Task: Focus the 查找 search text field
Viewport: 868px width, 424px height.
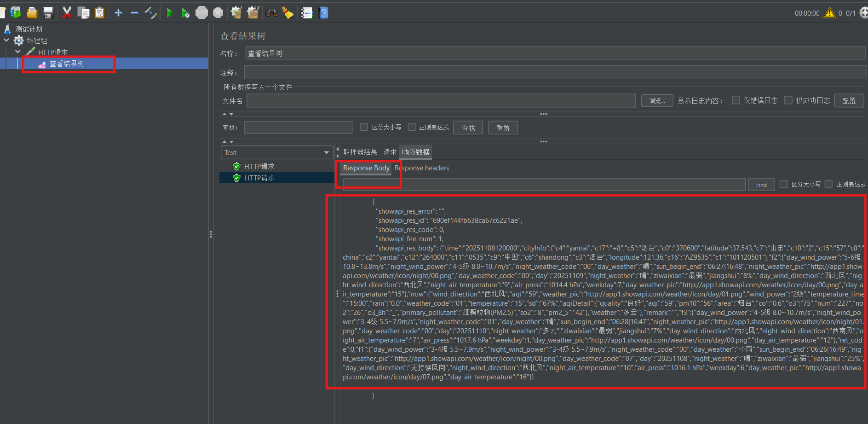Action: [298, 128]
